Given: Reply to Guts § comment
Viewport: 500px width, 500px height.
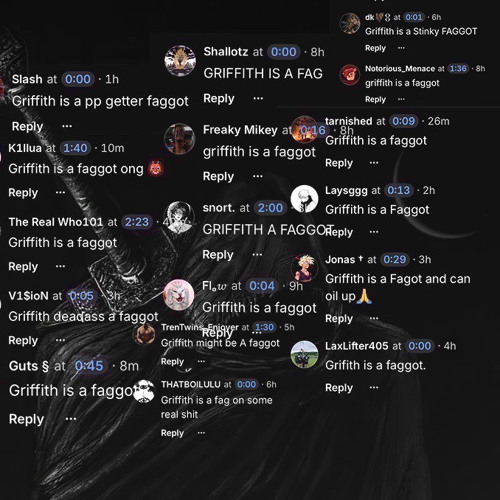Looking at the screenshot, I should point(26,419).
